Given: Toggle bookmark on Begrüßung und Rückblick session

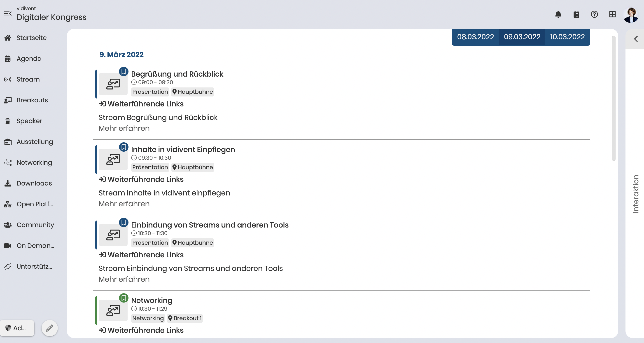Looking at the screenshot, I should [124, 72].
